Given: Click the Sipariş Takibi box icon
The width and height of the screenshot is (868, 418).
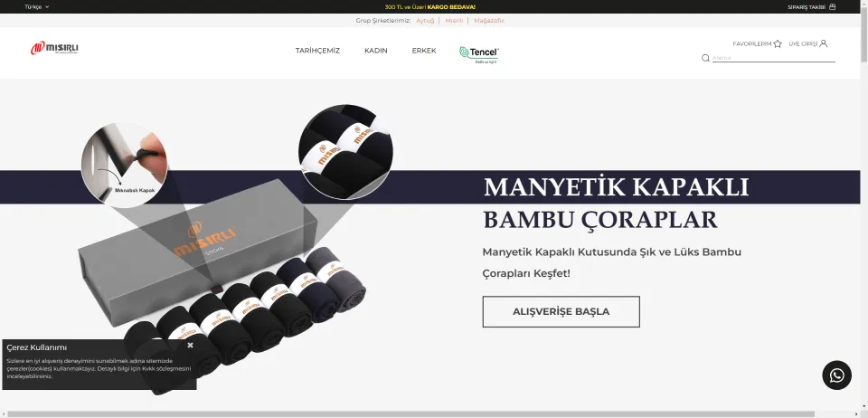Looking at the screenshot, I should pyautogui.click(x=832, y=6).
